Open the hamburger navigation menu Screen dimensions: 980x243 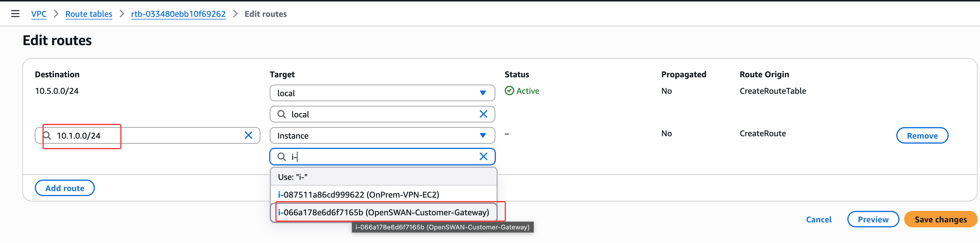point(15,14)
